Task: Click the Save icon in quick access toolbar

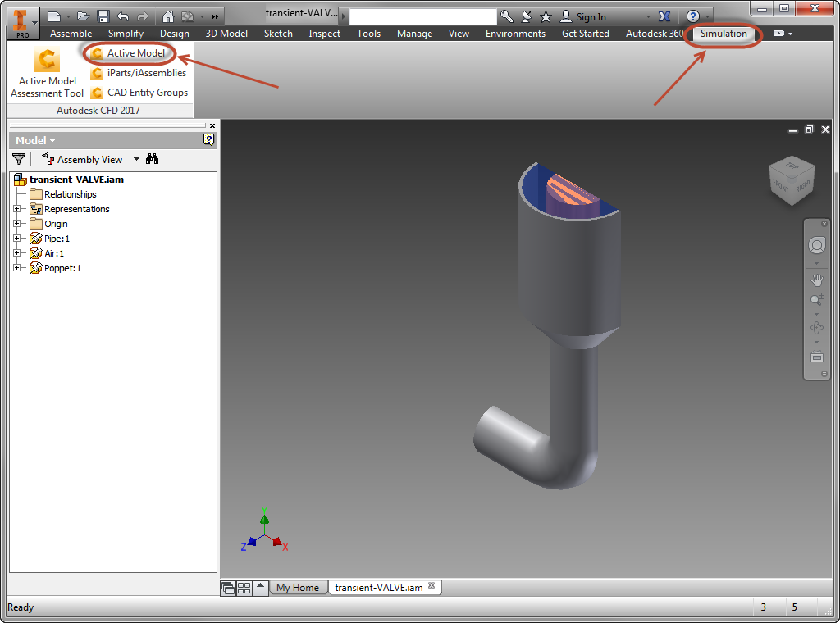Action: tap(103, 16)
